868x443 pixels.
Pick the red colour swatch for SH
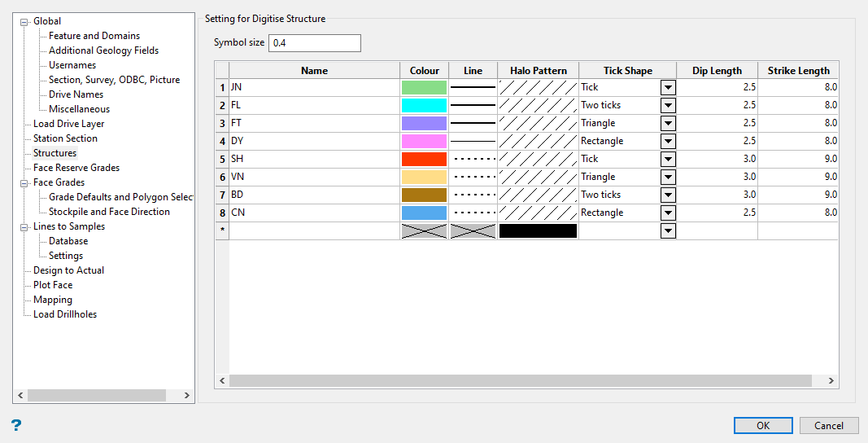coord(424,159)
